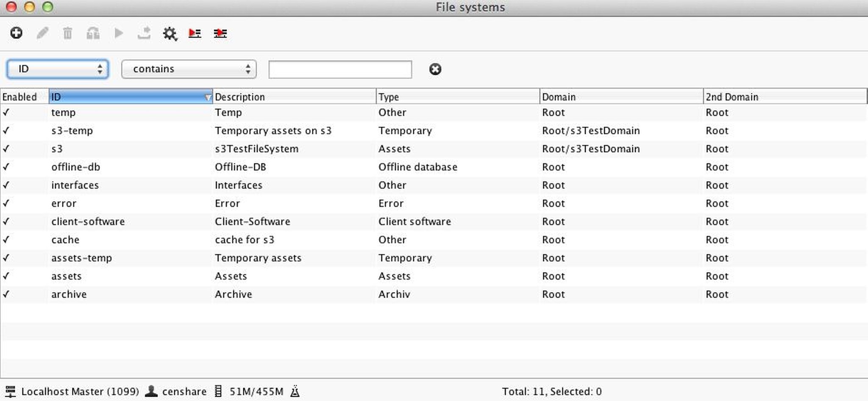The height and width of the screenshot is (401, 868).
Task: Click the gray play arrow icon
Action: coord(119,33)
